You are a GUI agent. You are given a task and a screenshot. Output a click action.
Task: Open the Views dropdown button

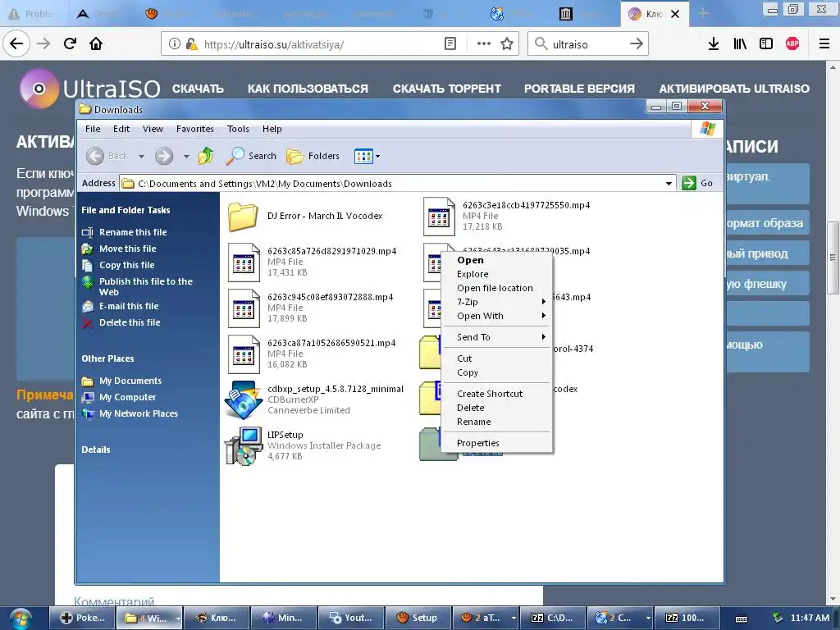click(367, 157)
